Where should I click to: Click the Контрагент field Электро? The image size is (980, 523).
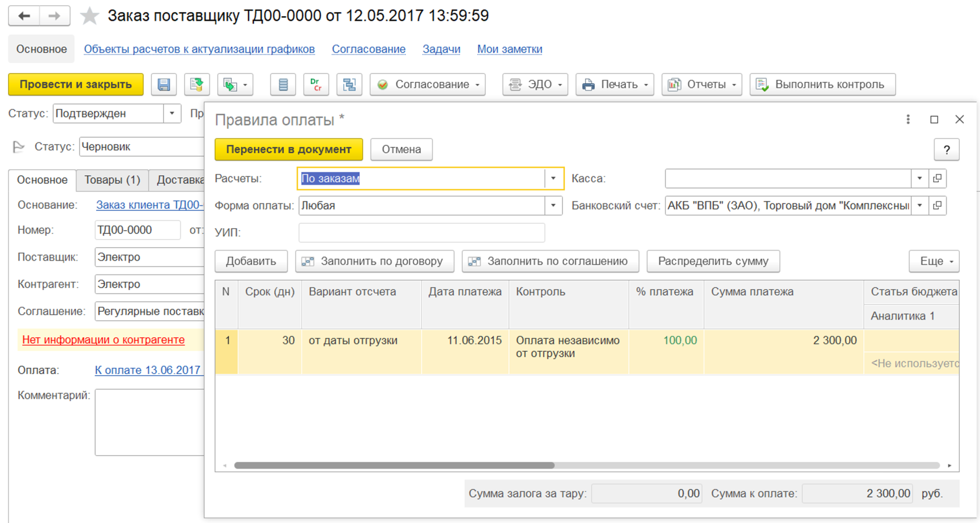point(149,284)
